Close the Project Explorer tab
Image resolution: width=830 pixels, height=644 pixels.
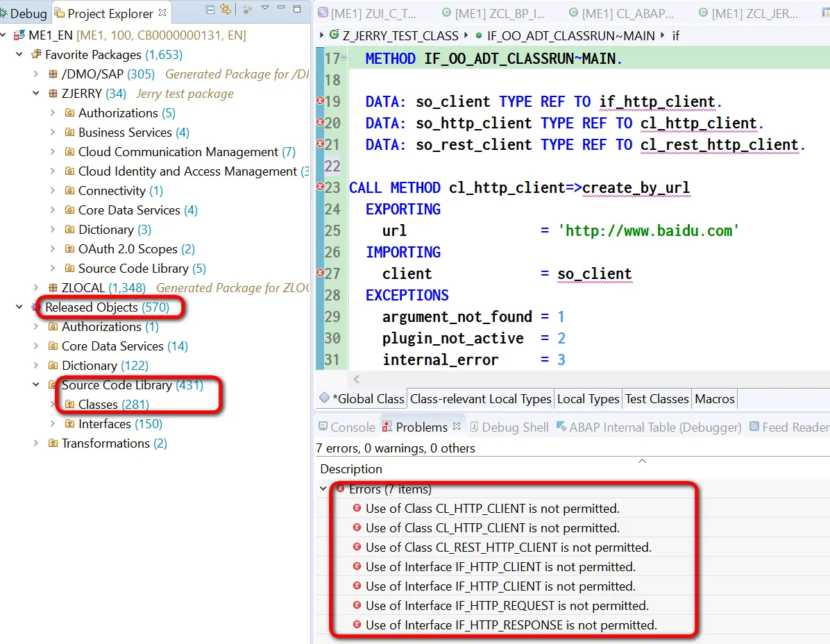[x=162, y=12]
